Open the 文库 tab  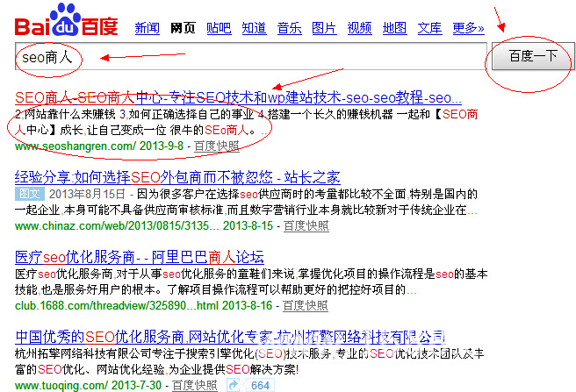[x=429, y=28]
